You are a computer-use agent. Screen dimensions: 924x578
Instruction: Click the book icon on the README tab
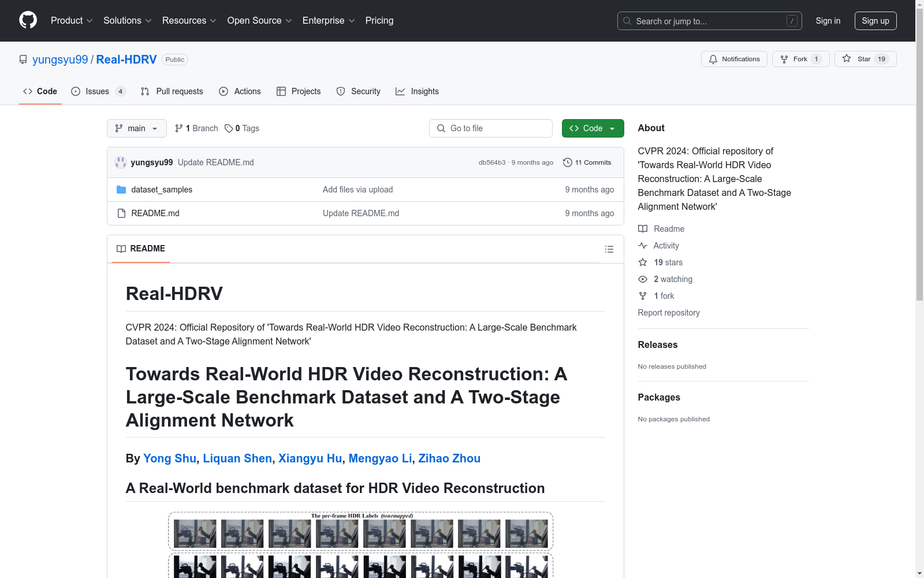coord(121,249)
